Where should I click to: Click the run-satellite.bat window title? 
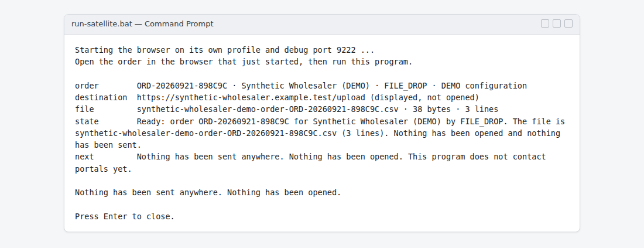pos(142,24)
